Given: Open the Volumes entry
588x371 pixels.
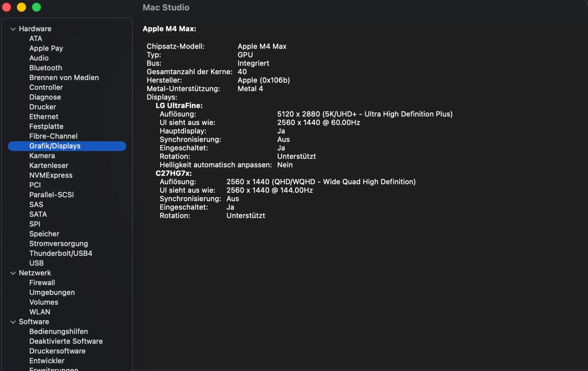Looking at the screenshot, I should [x=44, y=302].
